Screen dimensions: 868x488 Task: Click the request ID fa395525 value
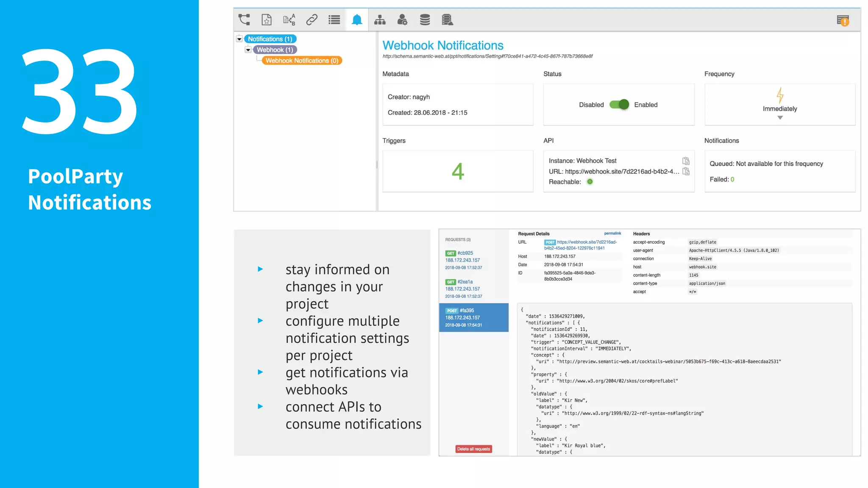(570, 276)
